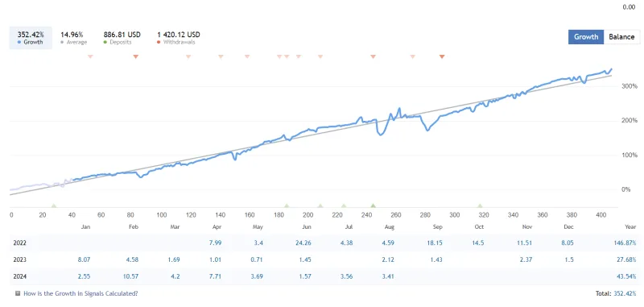The height and width of the screenshot is (307, 644).
Task: Click the first green deposit triangle near day 28
Action: coord(53,205)
